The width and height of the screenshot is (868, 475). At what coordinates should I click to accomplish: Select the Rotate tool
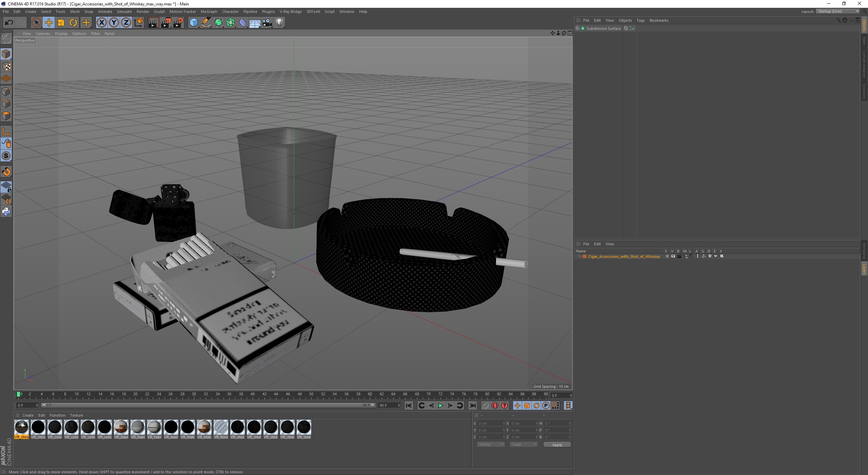click(73, 23)
